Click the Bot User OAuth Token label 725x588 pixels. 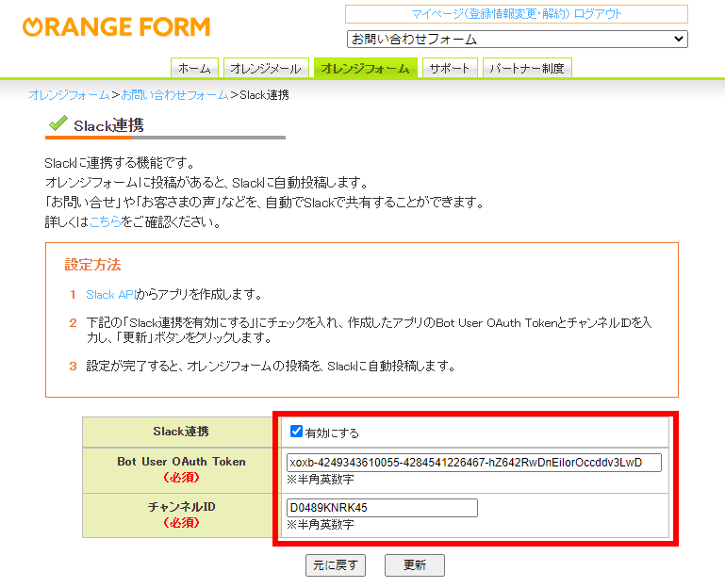pos(181,462)
